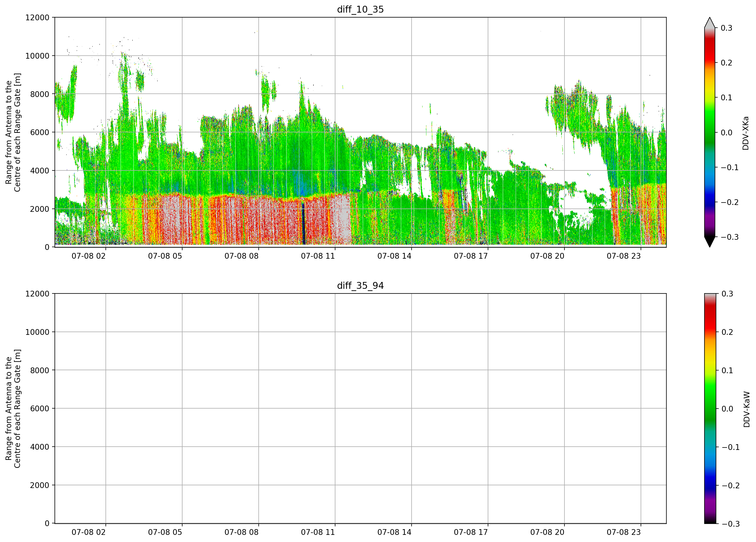Select the 0.3 tick on DDV-XKa colorbar

pos(726,28)
